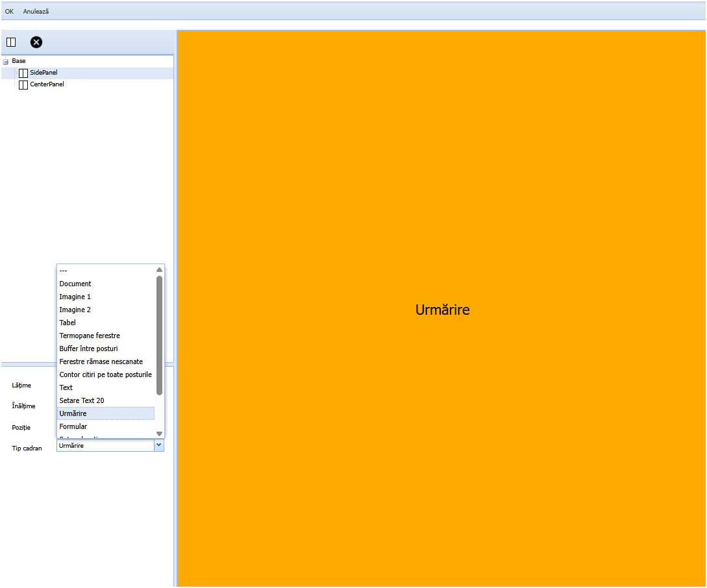Choose Contor citiri pe toate posturile
This screenshot has height=588, width=707.
[106, 375]
